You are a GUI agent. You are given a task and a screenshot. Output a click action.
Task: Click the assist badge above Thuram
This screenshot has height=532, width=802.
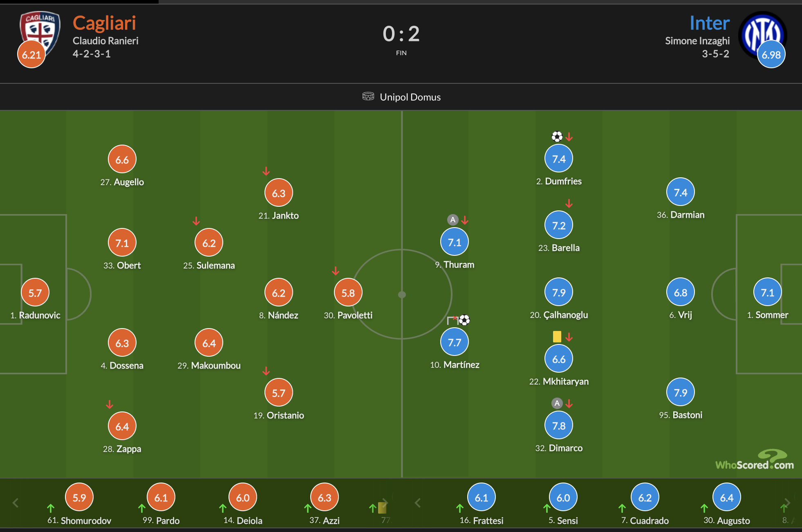tap(453, 220)
